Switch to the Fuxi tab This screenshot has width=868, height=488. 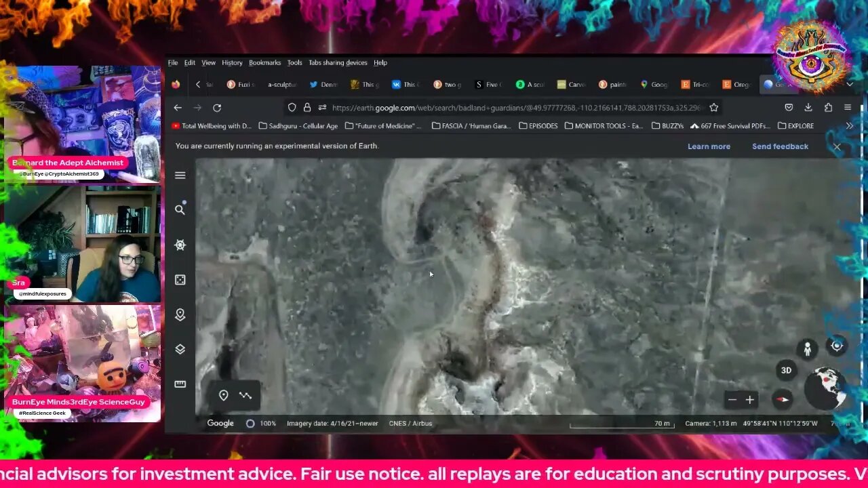tap(242, 85)
